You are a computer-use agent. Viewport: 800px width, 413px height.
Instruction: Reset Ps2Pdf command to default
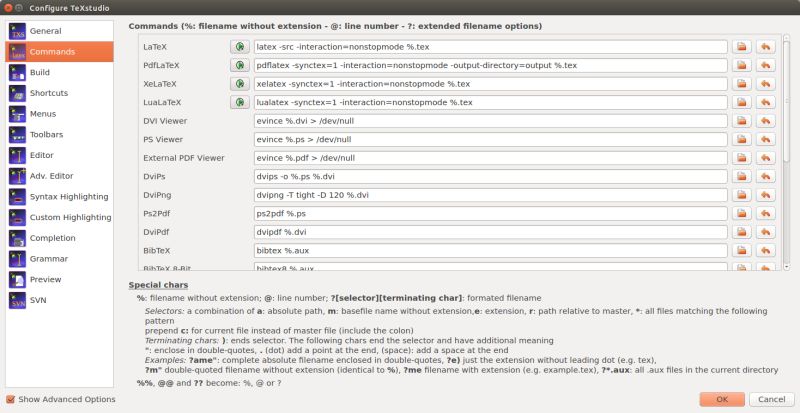coord(766,213)
